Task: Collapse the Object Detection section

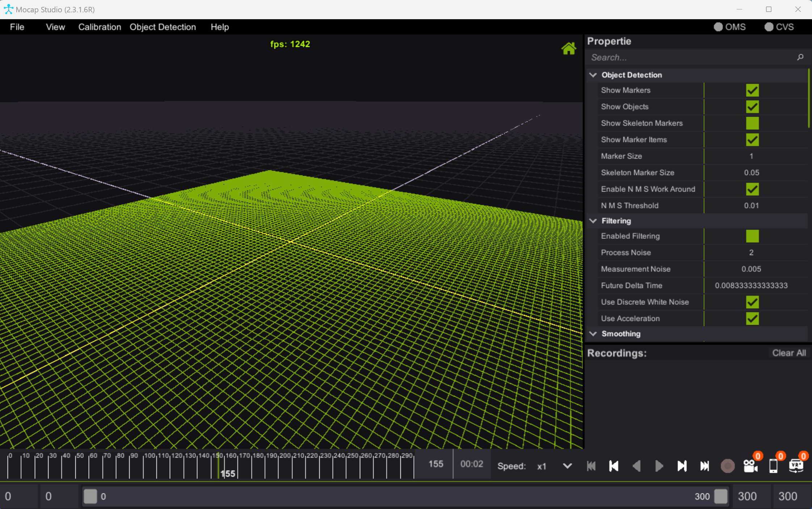Action: click(x=593, y=75)
